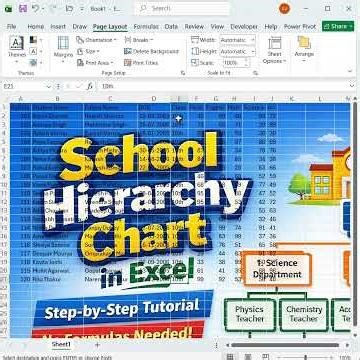
Task: Click the Chemistry Teacher chart box
Action: [304, 314]
